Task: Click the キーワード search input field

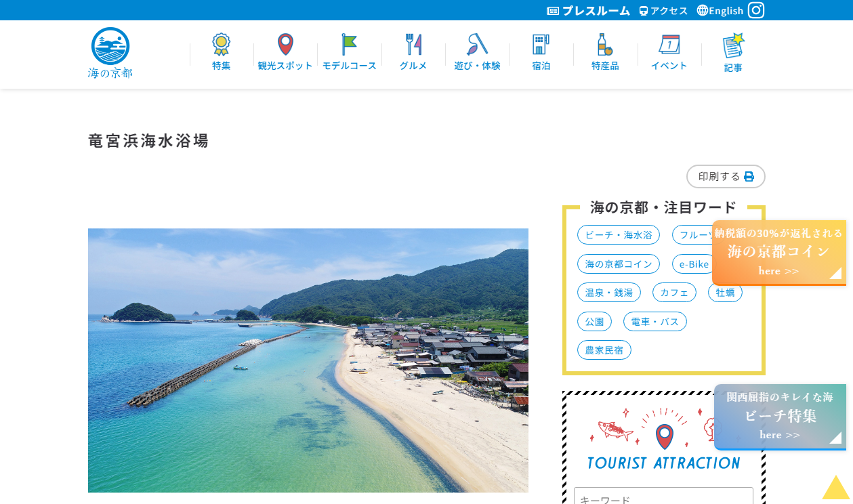Action: pyautogui.click(x=663, y=497)
